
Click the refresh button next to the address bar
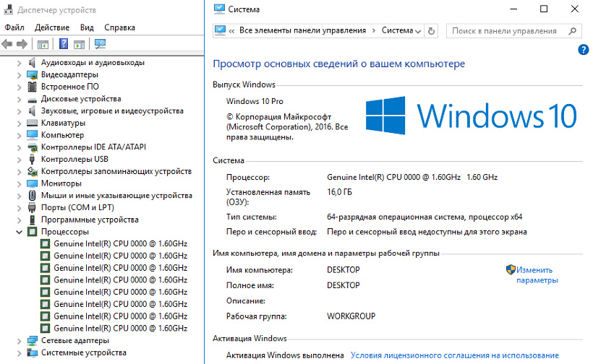[432, 31]
